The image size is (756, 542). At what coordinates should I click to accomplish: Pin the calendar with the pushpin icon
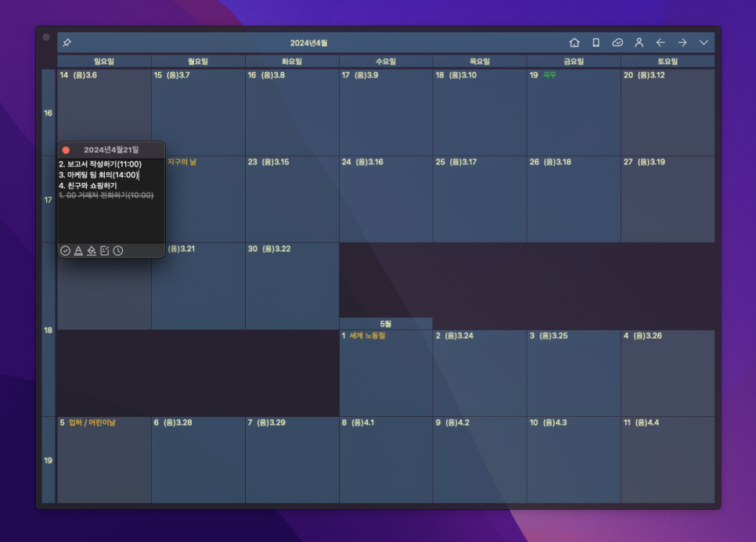point(67,42)
